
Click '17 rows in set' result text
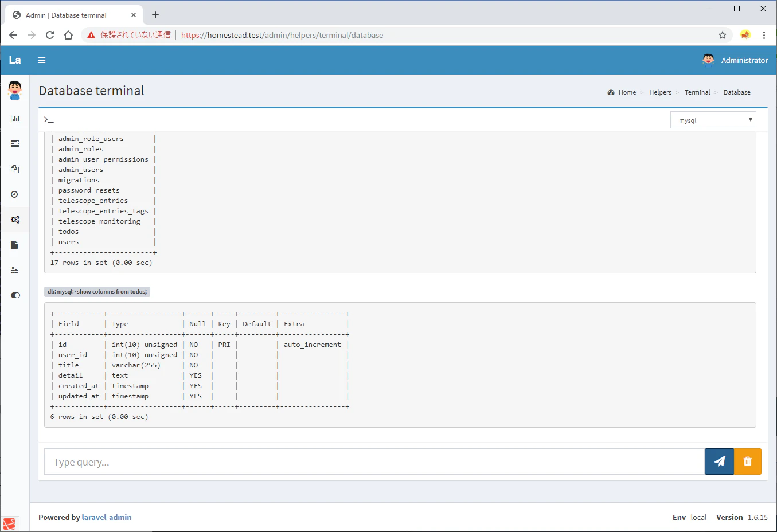[x=79, y=263]
